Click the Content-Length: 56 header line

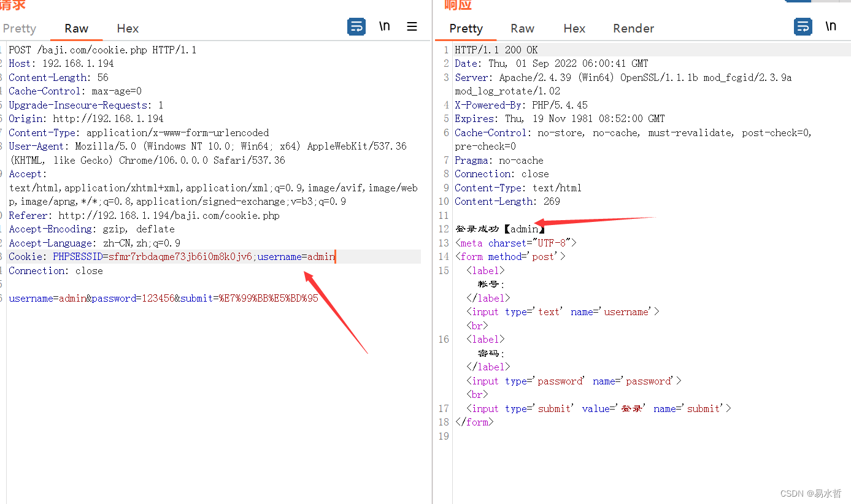58,77
